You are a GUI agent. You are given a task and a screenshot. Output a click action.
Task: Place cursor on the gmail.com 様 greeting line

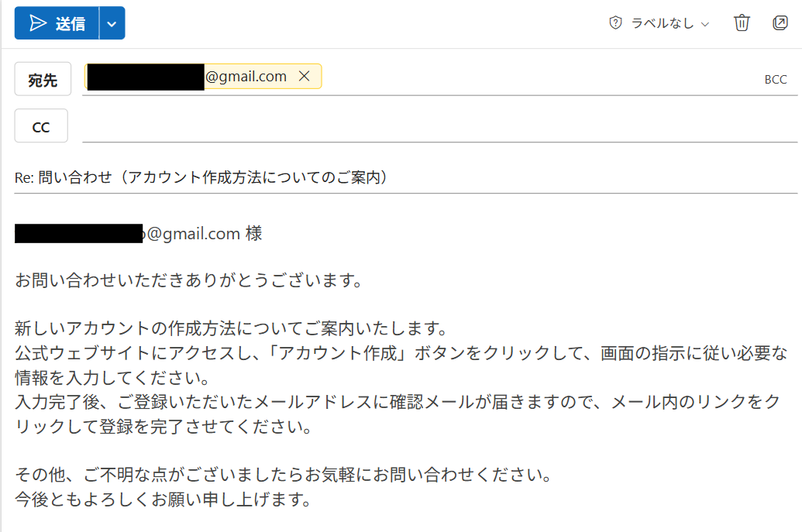(x=139, y=234)
